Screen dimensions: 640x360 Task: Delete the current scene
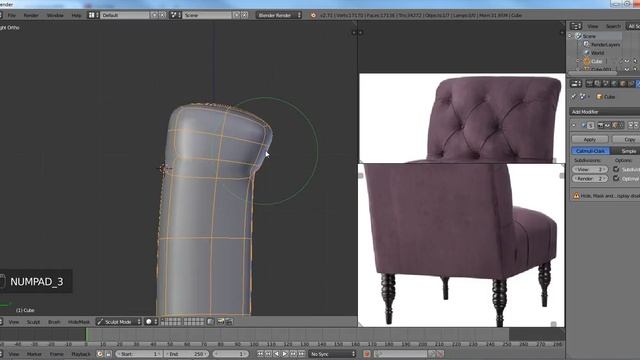point(244,15)
